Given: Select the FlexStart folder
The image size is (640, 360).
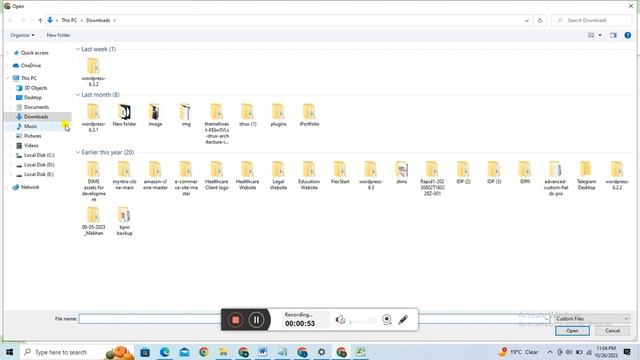Looking at the screenshot, I should pos(340,172).
